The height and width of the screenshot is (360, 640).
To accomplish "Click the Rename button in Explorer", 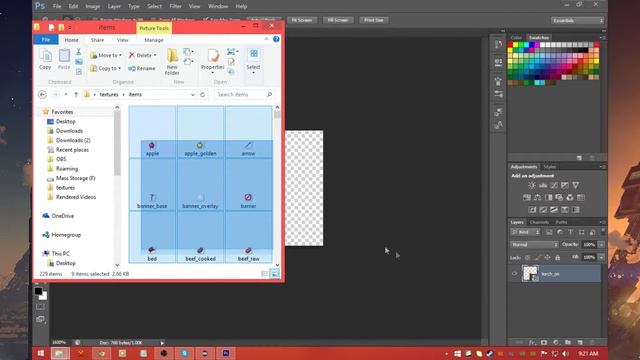I will pyautogui.click(x=142, y=68).
